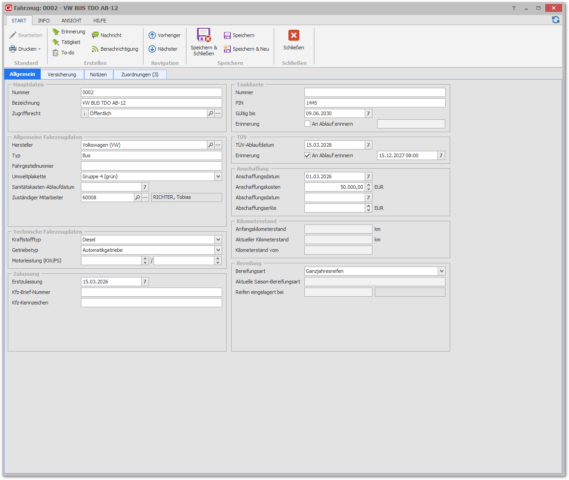569x480 pixels.
Task: Expand the Umweltplakette dropdown
Action: pos(218,177)
